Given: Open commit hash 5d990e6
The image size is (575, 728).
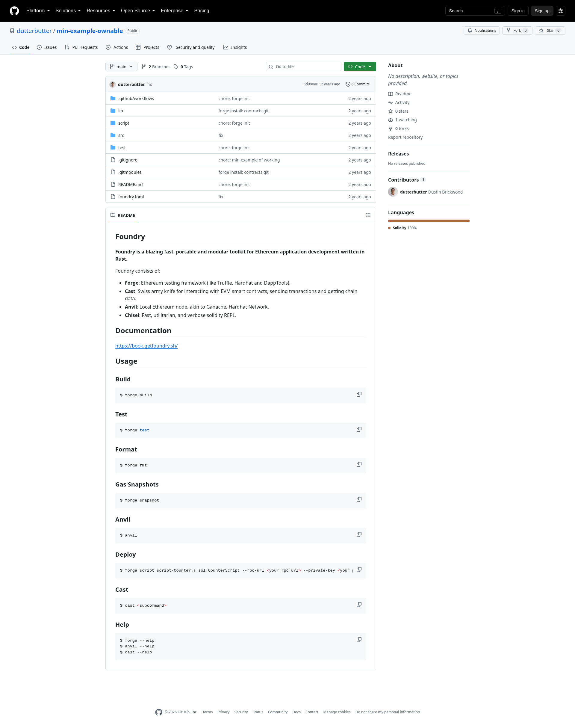Looking at the screenshot, I should coord(310,84).
